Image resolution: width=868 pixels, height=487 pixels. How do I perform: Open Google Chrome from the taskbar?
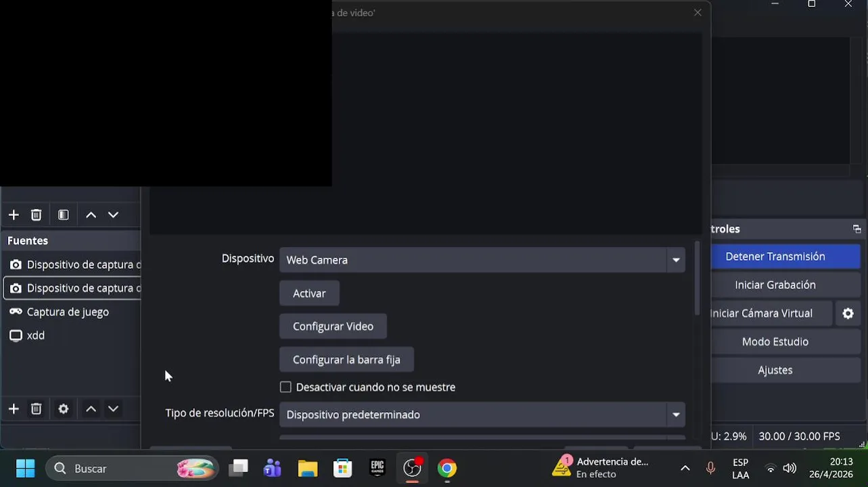[447, 468]
